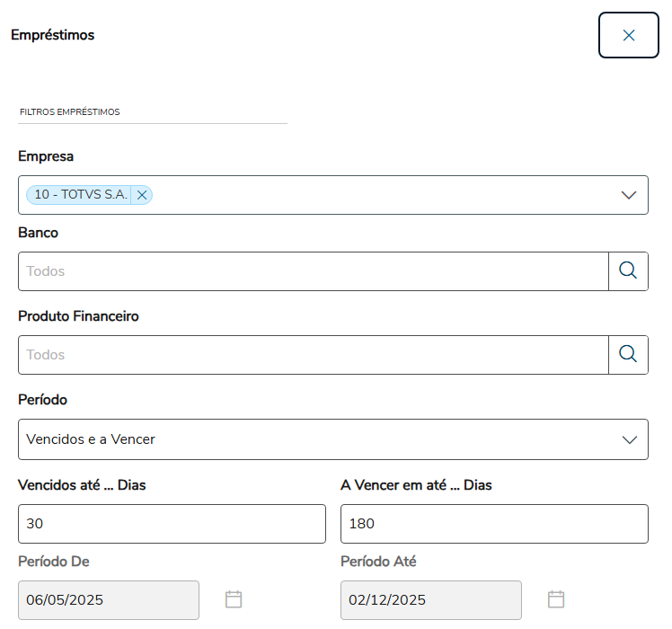The width and height of the screenshot is (672, 629).
Task: Open the Produto Financeiro search lookup
Action: [628, 354]
